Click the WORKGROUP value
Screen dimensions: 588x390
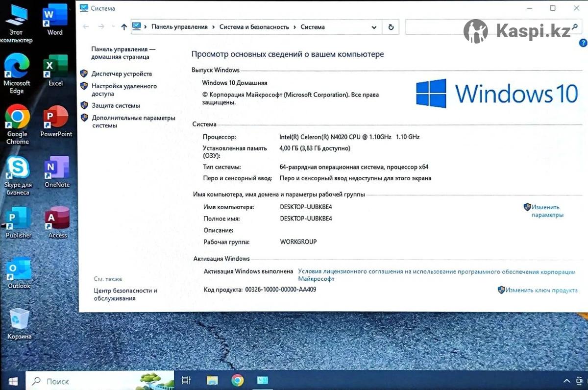tap(298, 242)
